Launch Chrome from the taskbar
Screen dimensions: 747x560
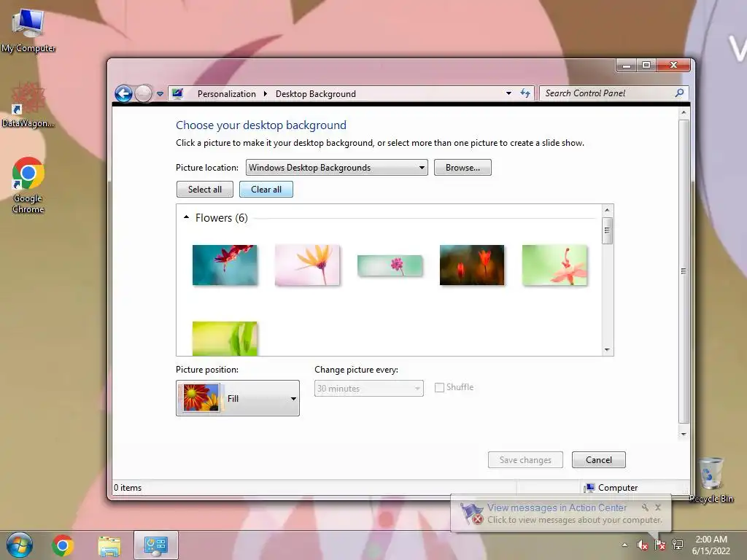63,545
